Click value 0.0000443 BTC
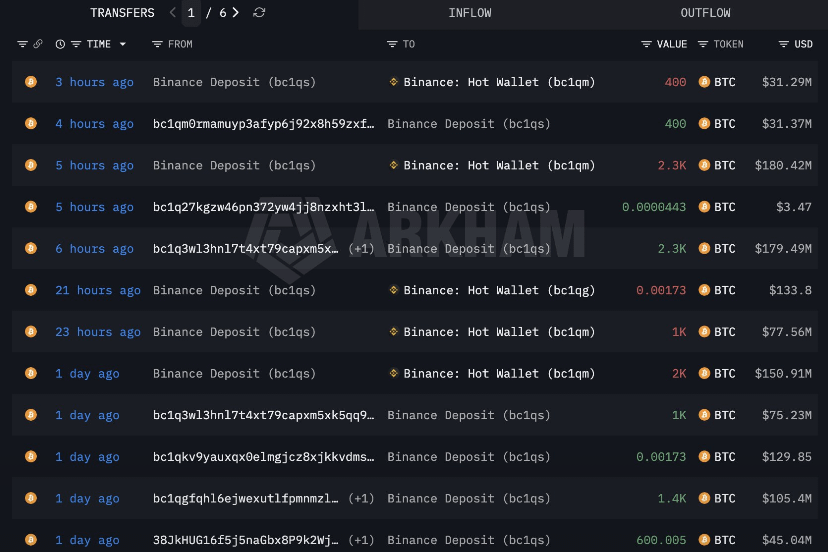 [654, 207]
